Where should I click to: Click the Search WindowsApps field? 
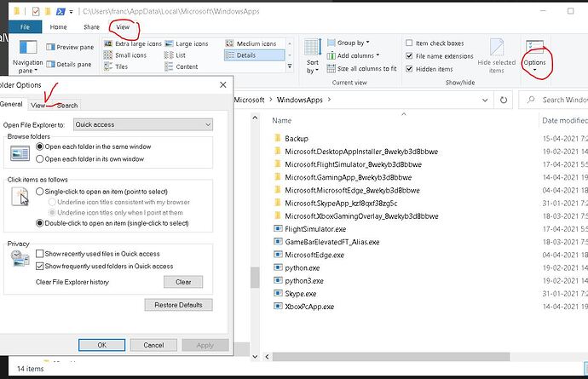pyautogui.click(x=554, y=100)
